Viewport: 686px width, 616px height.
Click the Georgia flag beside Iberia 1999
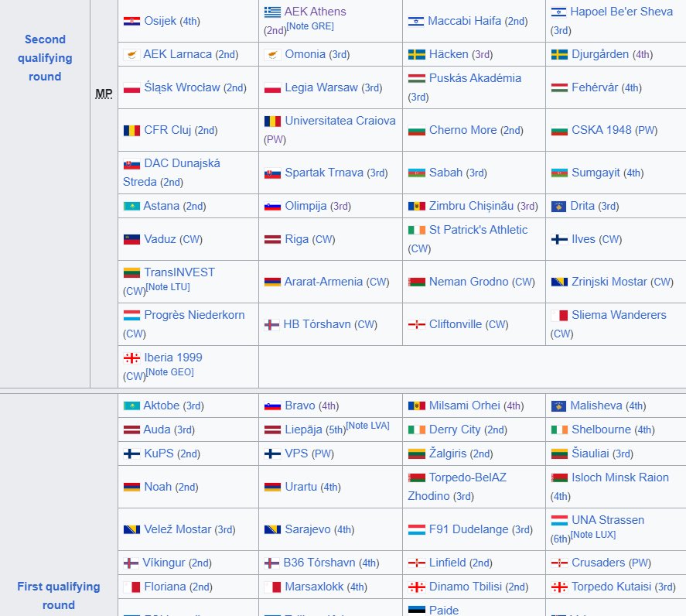pos(131,358)
